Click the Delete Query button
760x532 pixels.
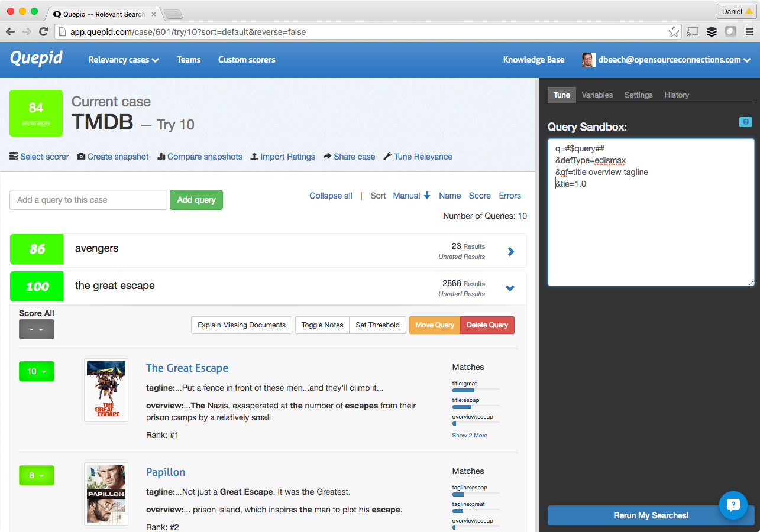tap(487, 325)
